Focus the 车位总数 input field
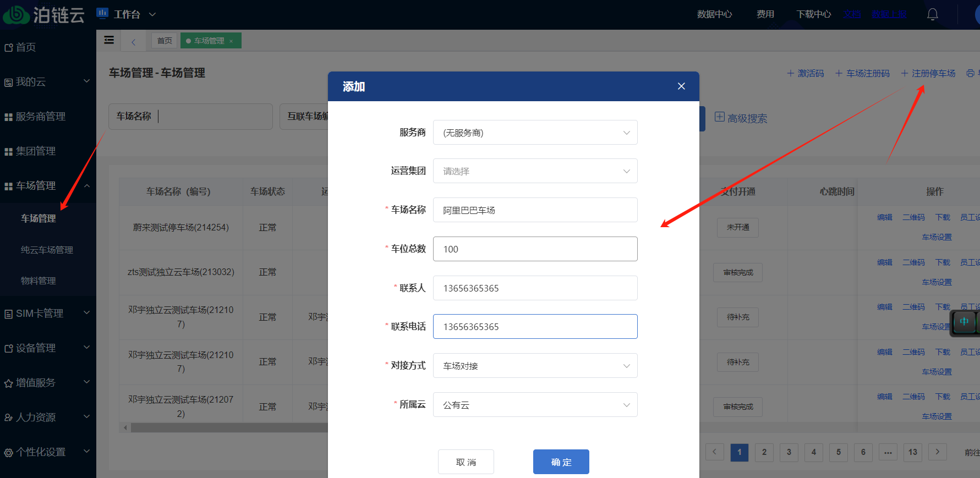Screen dimensions: 980x478 535,249
